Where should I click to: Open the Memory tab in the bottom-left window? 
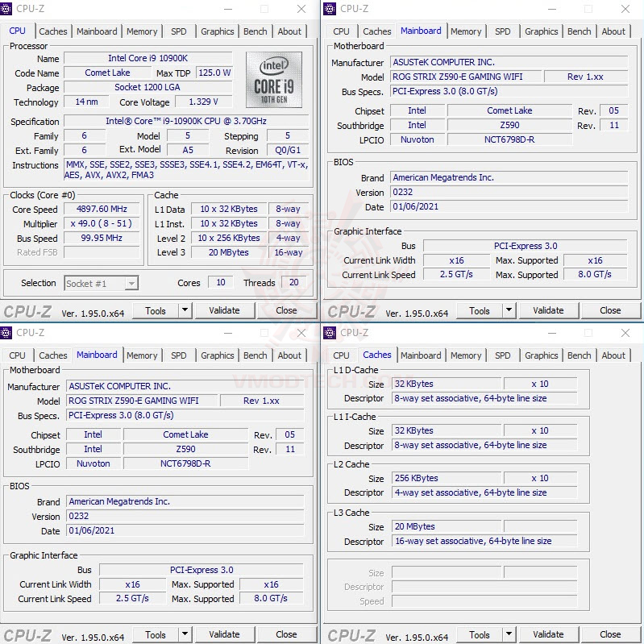[142, 355]
